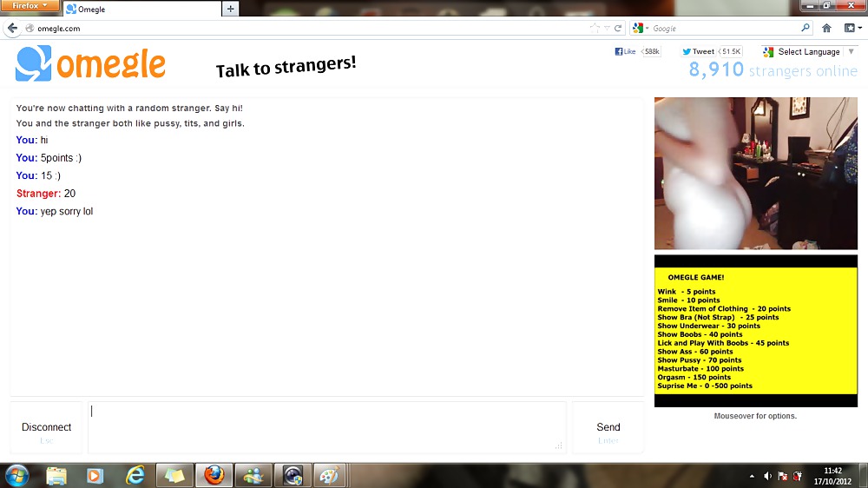Focus the chat message text box
868x488 pixels.
coord(326,426)
